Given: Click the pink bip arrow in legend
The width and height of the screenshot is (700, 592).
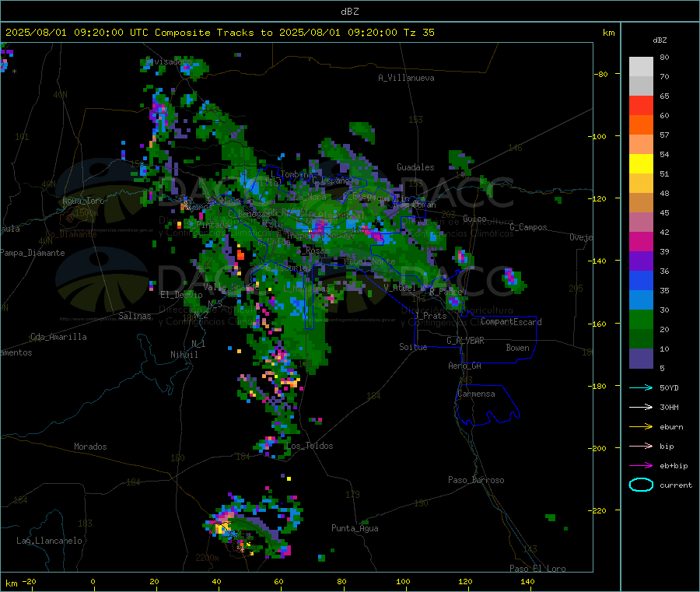Looking at the screenshot, I should 641,446.
